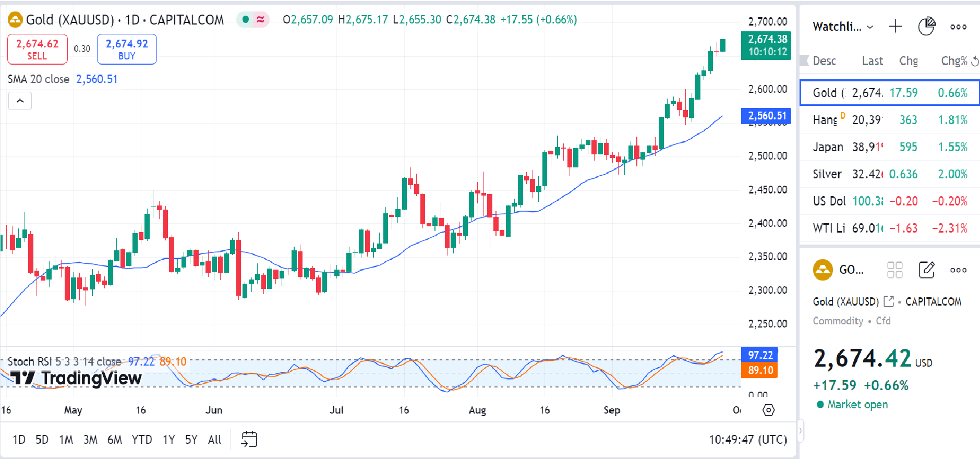Click the blue SMA price label 2,560.51
Screen dimensions: 980x461
coord(766,116)
